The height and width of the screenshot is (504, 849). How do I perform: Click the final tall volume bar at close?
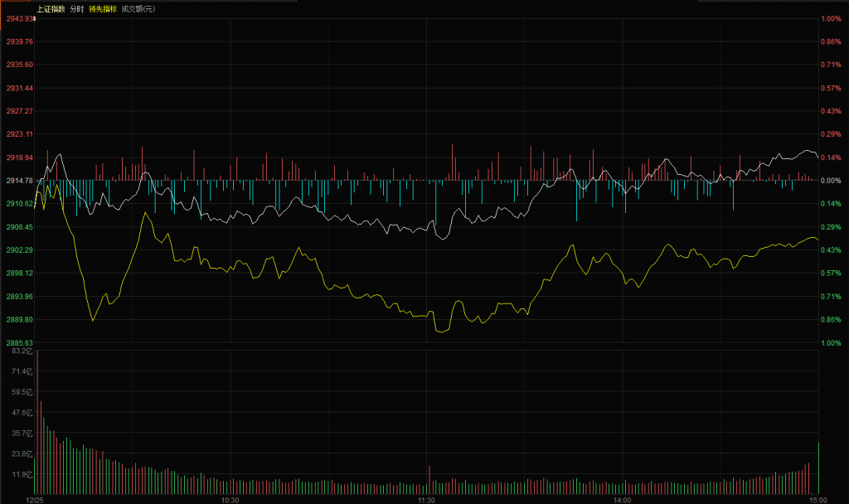(818, 469)
